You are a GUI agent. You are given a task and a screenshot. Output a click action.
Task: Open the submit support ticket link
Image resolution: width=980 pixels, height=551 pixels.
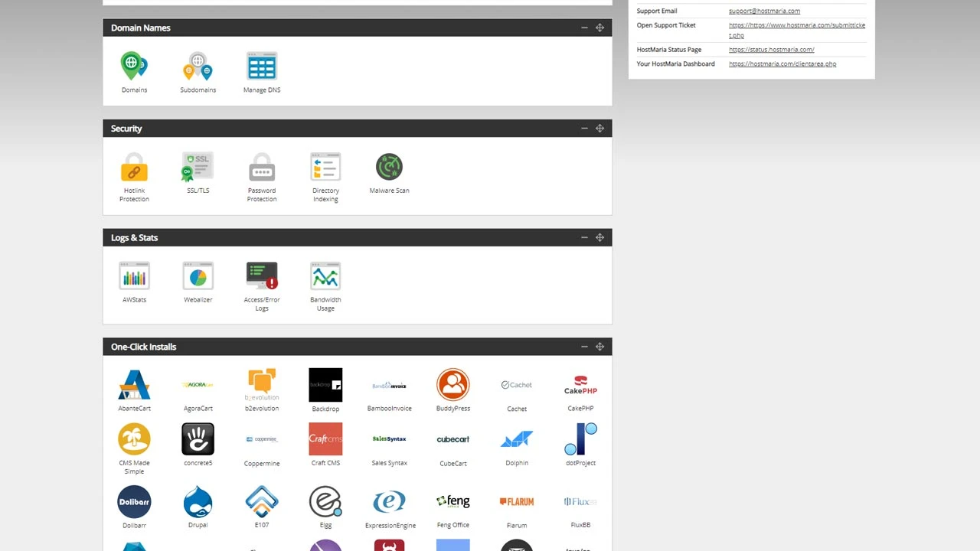[797, 30]
